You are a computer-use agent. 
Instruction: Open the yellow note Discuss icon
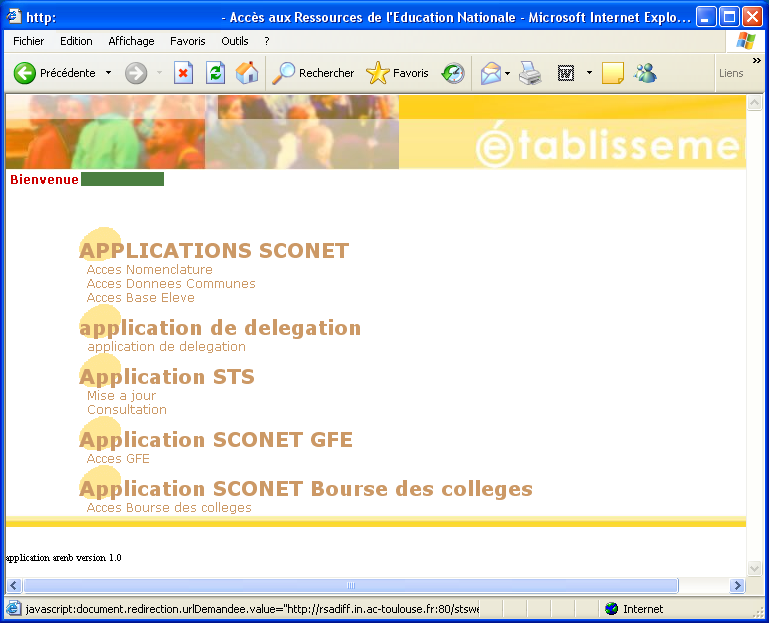click(613, 74)
